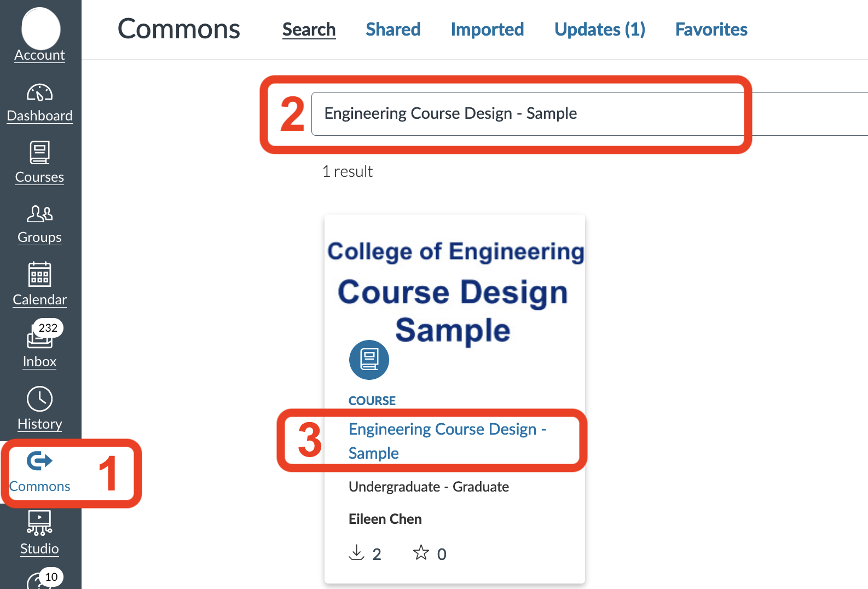Open the Imported tab
868x589 pixels.
click(487, 30)
